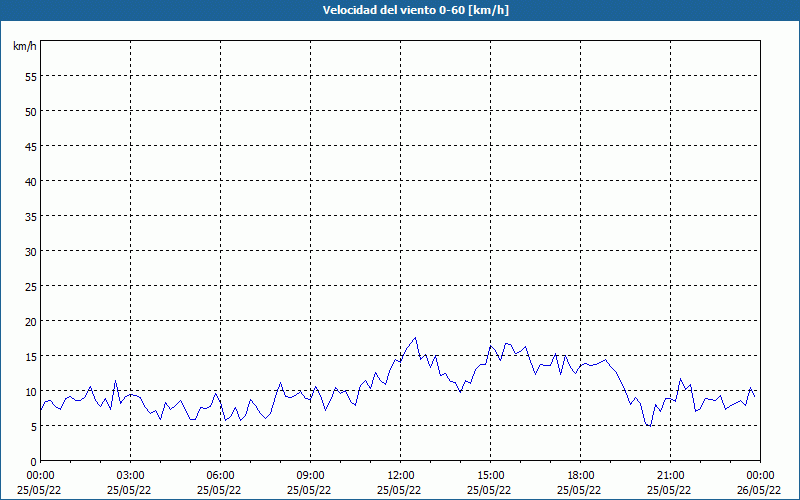Click the 50 y-axis tick label
The width and height of the screenshot is (800, 500).
coord(31,111)
